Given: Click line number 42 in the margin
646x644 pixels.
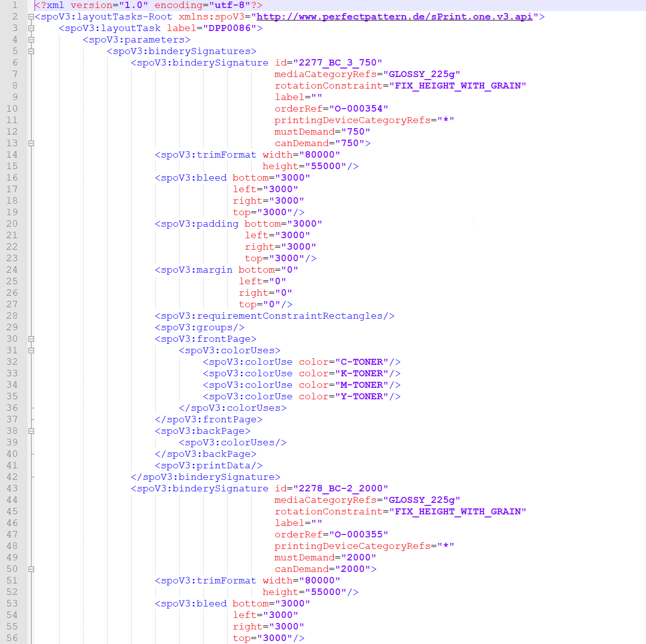Looking at the screenshot, I should point(12,477).
